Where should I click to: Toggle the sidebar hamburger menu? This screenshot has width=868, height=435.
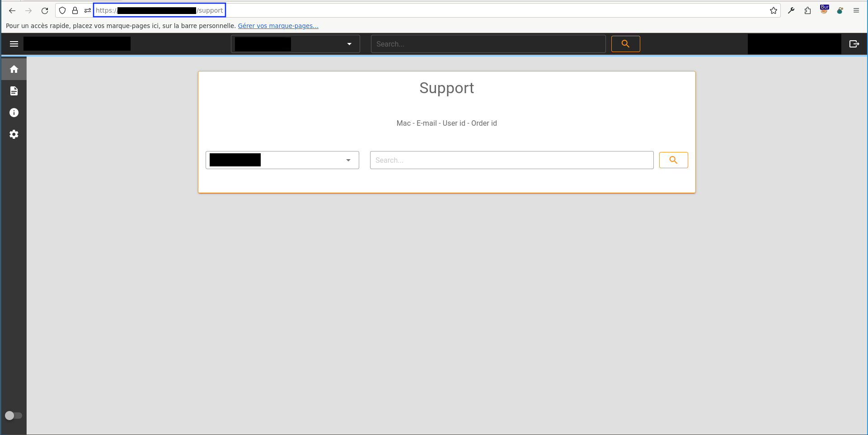pyautogui.click(x=14, y=44)
